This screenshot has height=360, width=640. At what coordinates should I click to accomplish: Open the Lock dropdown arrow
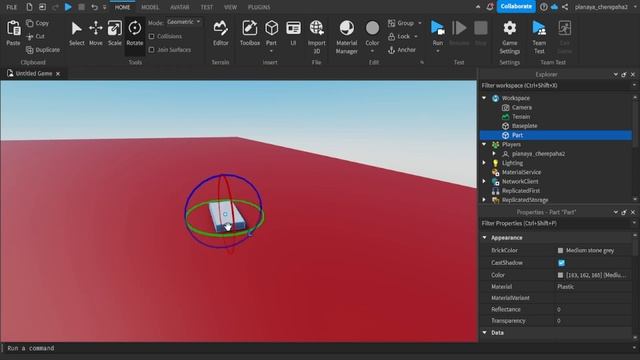416,37
